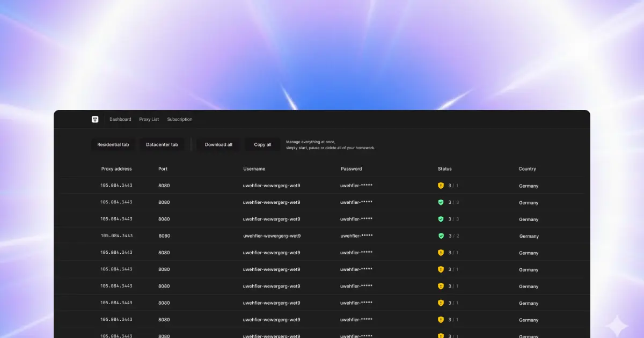
Task: Click the sparkle icon in bottom-right corner
Action: click(616, 325)
